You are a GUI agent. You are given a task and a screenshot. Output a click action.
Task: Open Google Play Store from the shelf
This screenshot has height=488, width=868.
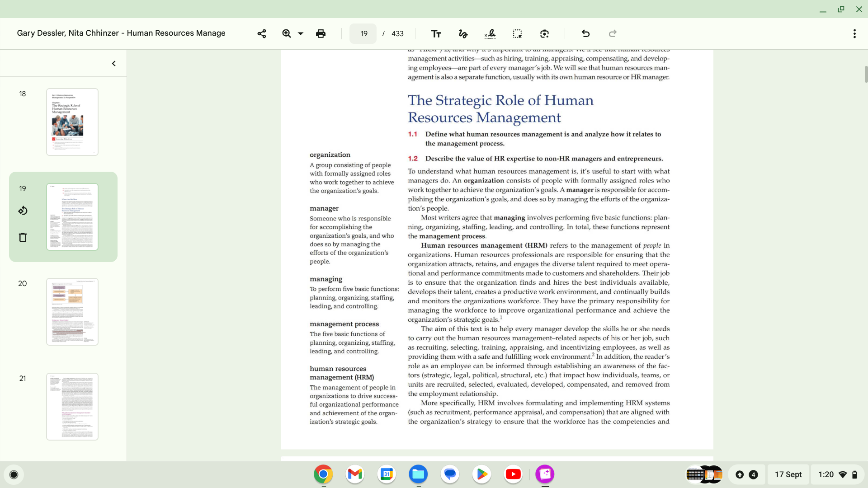pos(481,474)
